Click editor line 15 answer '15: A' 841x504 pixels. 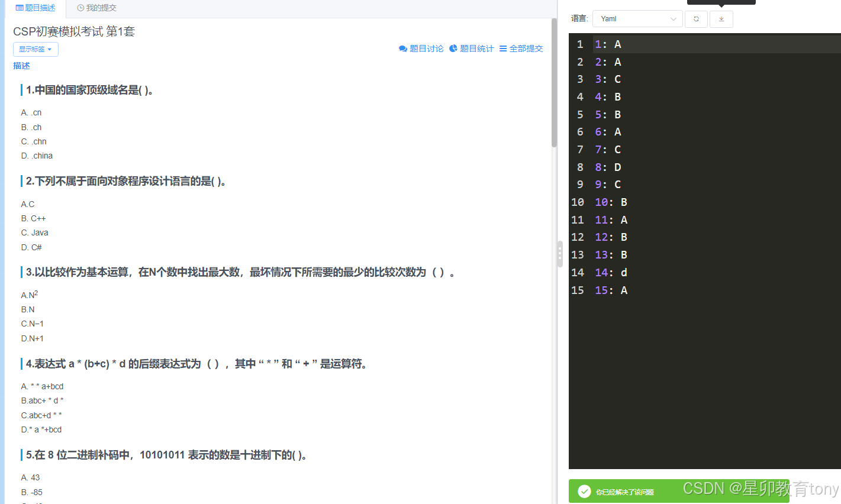click(x=611, y=290)
